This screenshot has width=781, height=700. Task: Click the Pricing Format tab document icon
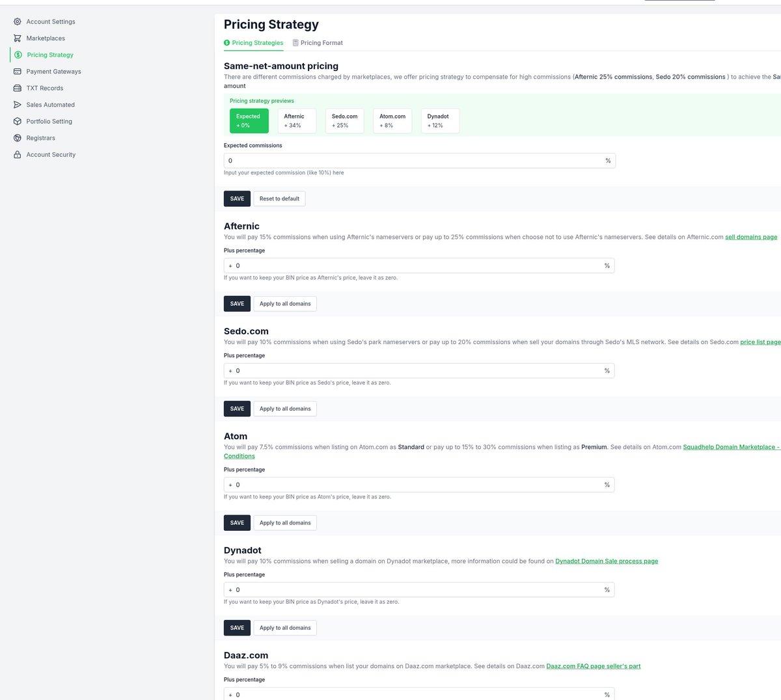(295, 43)
